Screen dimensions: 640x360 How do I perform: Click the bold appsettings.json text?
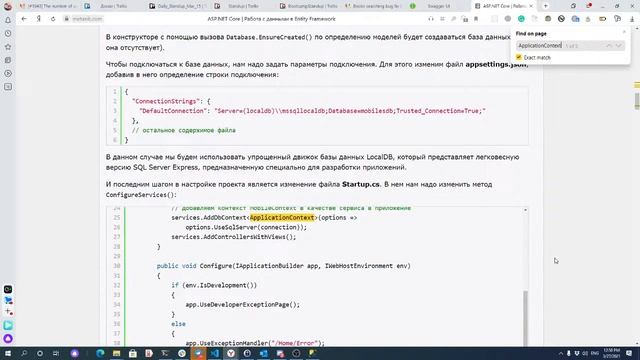(496, 64)
